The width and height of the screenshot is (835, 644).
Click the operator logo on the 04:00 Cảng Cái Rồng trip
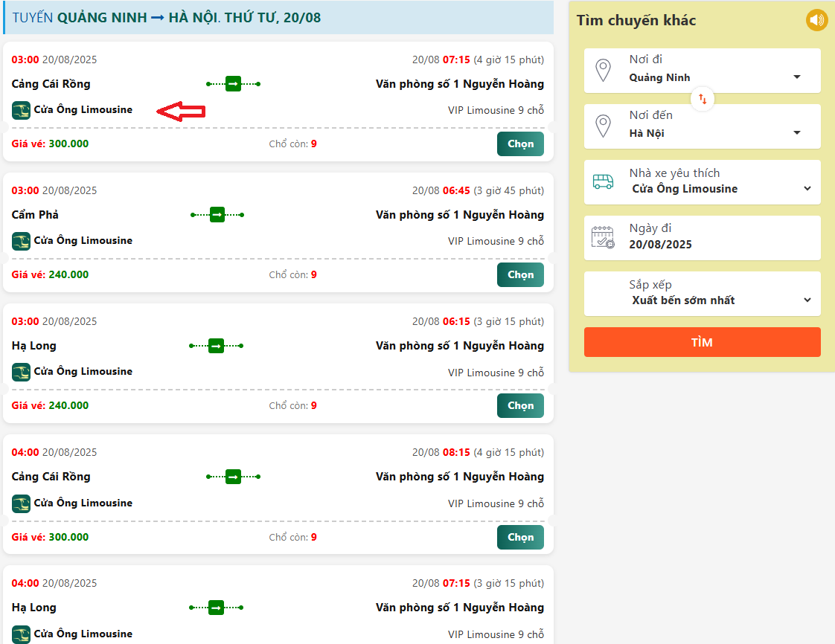tap(21, 503)
